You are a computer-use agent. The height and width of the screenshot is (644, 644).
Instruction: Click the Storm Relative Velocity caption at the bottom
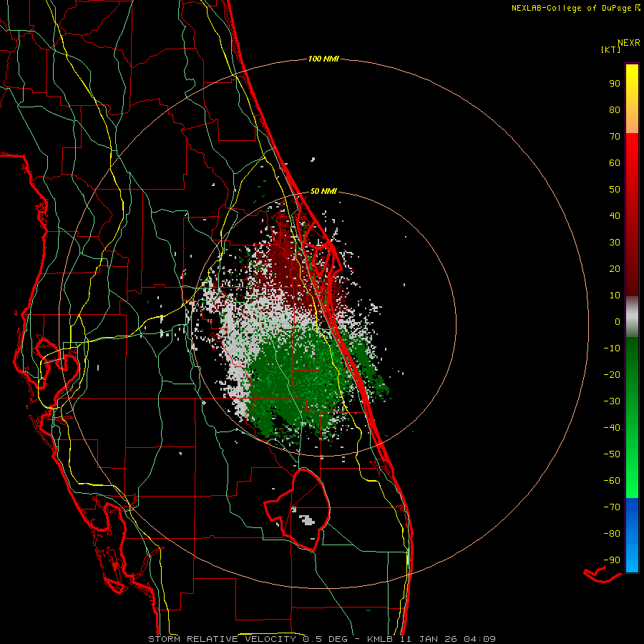point(321,639)
